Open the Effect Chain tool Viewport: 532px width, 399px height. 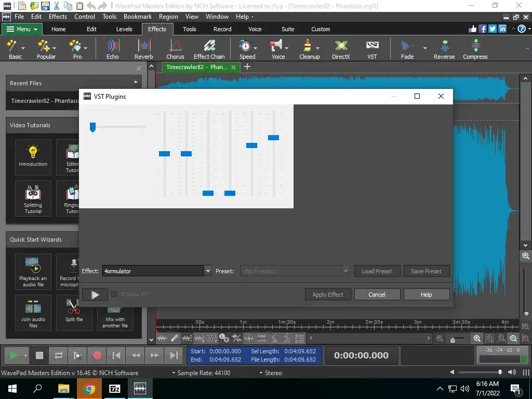tap(209, 49)
